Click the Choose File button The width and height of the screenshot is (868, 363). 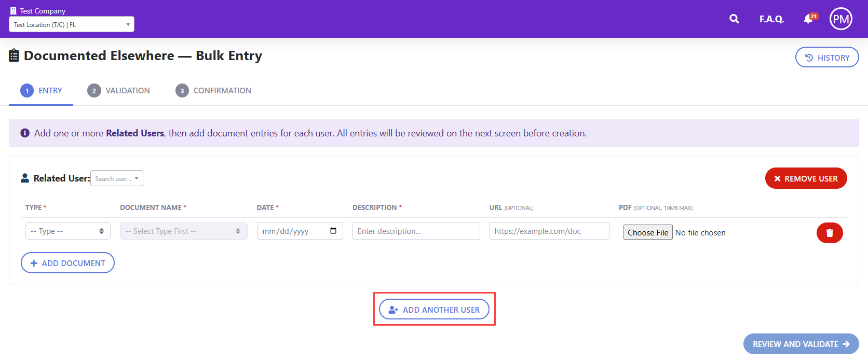pyautogui.click(x=648, y=232)
